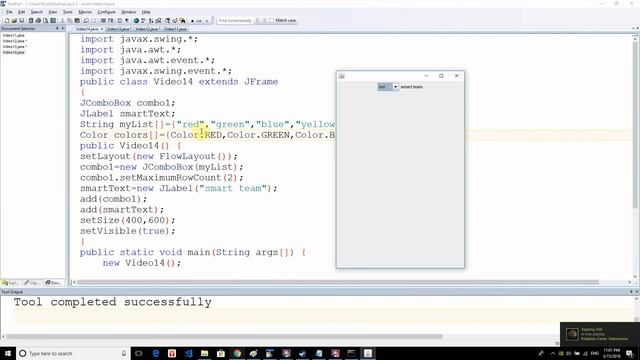Open the Configure menu
This screenshot has height=360, width=640.
tap(106, 12)
